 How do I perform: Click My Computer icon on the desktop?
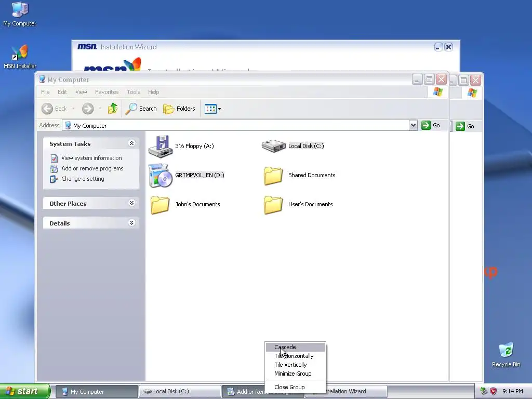click(20, 9)
